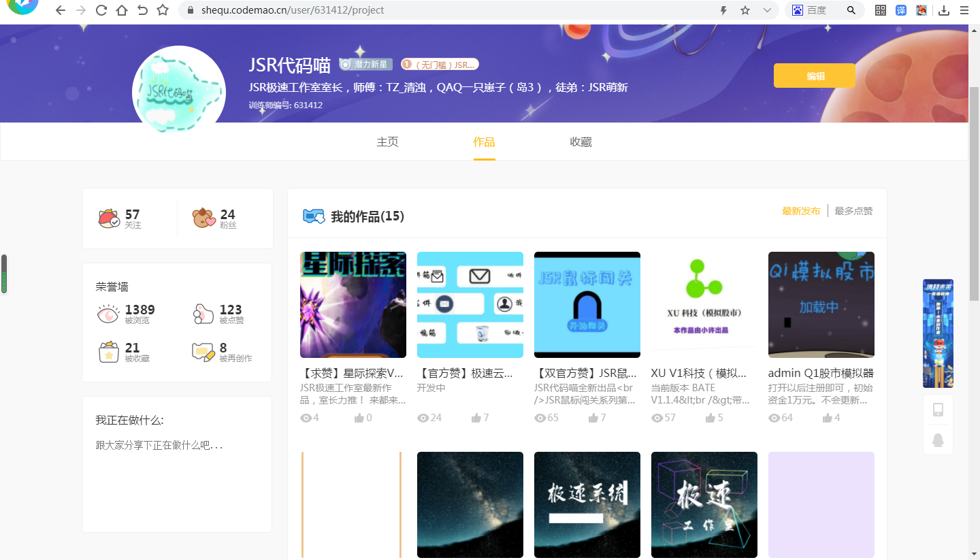This screenshot has height=560, width=980.
Task: Click the views eye icon under Q1股市模拟器
Action: (774, 418)
